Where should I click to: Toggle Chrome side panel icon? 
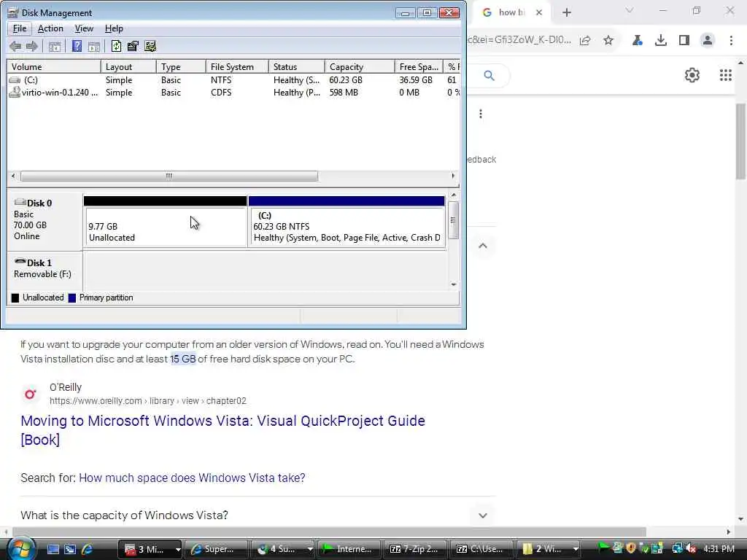tap(684, 41)
